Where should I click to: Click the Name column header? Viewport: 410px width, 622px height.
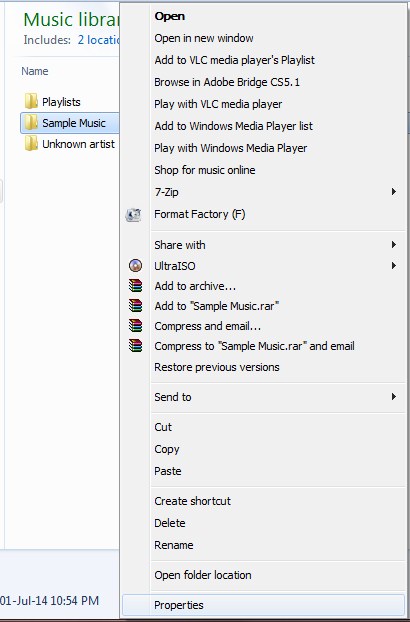point(35,71)
